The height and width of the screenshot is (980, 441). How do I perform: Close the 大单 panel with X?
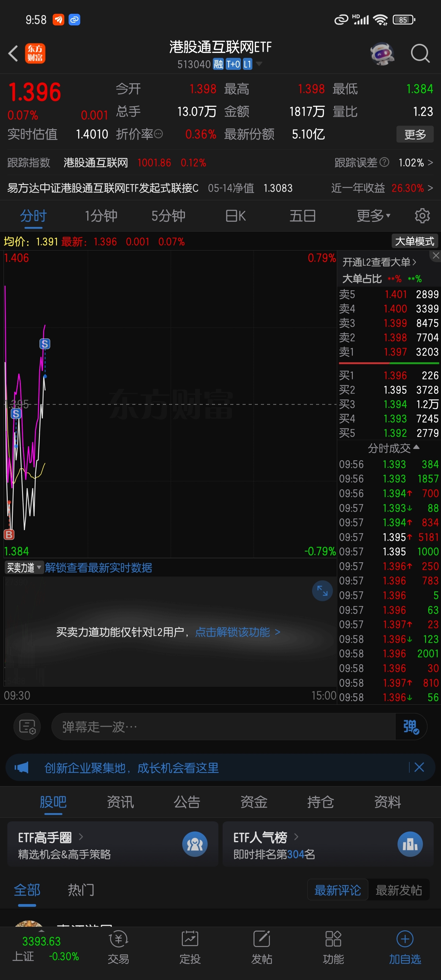pos(436,256)
